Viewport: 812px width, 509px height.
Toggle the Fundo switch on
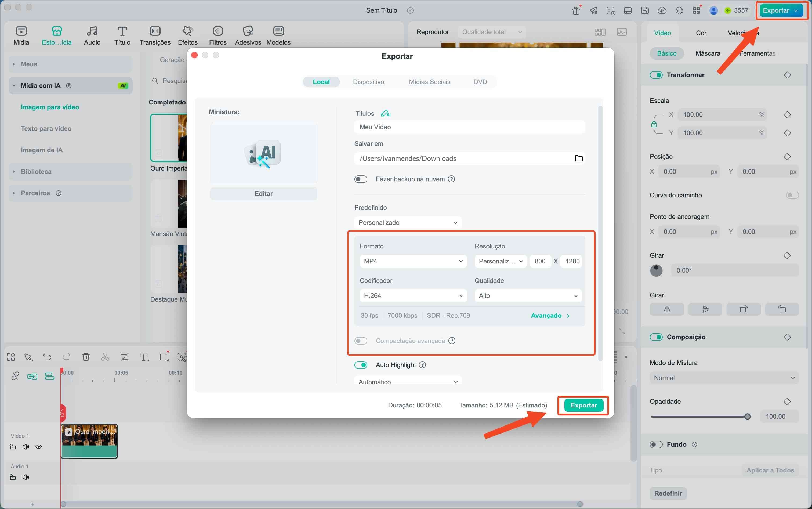(x=656, y=444)
